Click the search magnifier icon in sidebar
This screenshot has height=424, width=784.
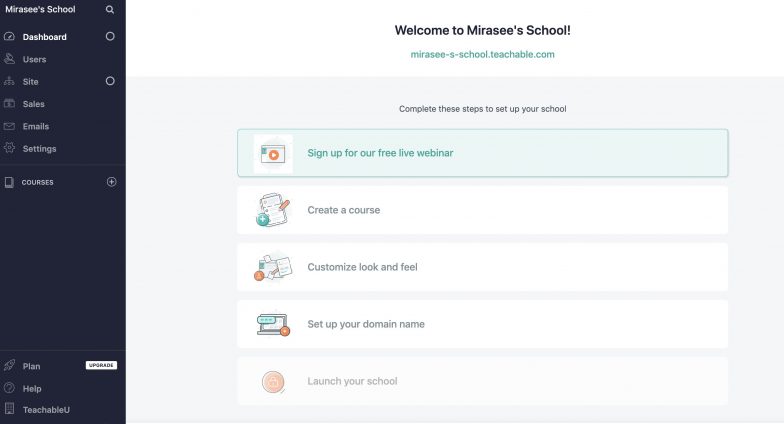pos(110,10)
